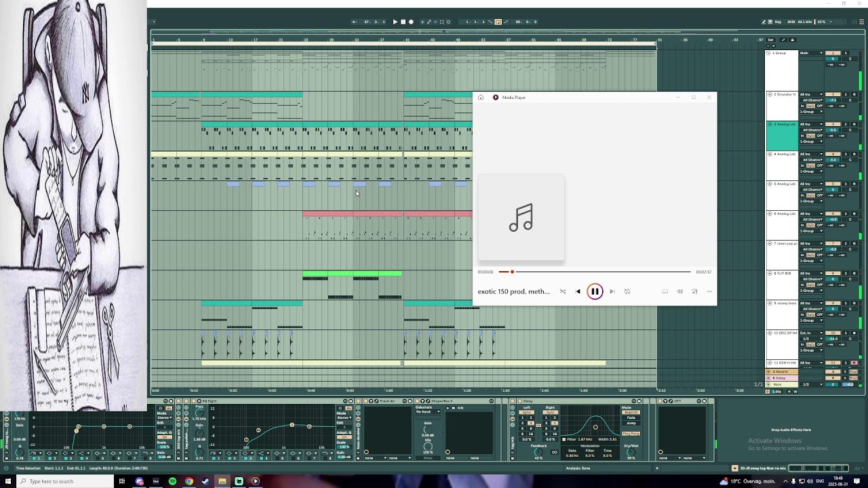The image size is (868, 488).
Task: Fold track 7 clean pop track
Action: (769, 243)
